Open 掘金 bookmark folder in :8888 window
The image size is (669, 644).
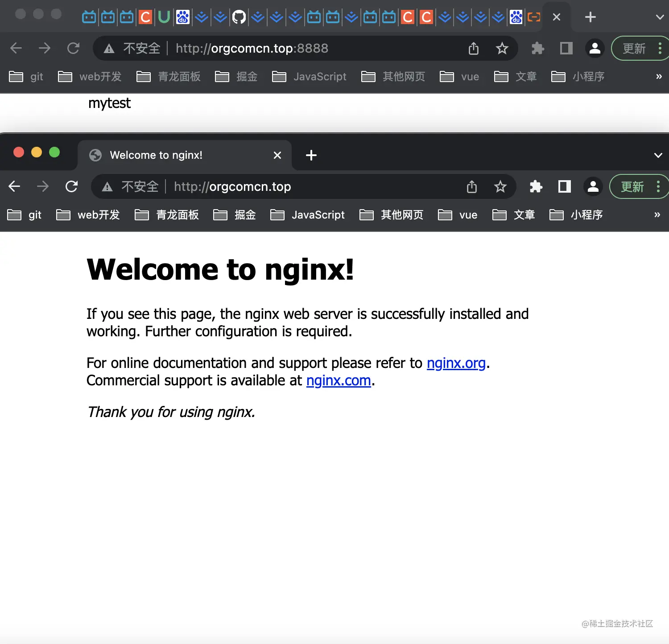coord(236,77)
